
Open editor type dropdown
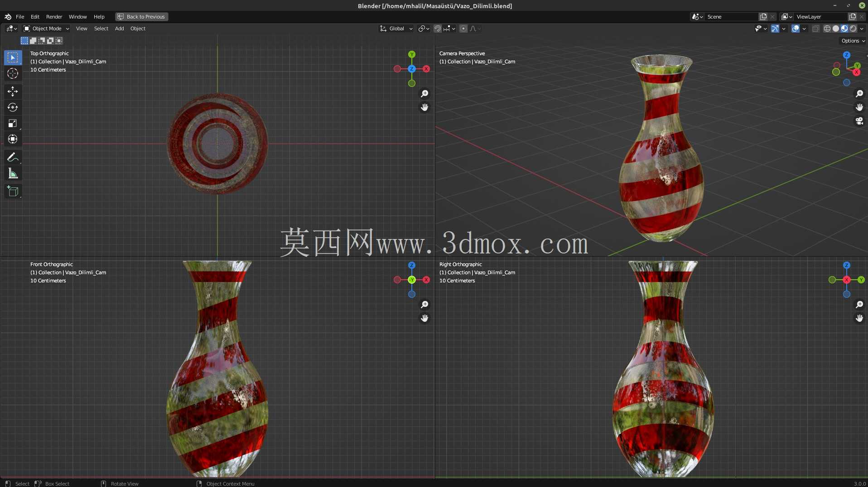pos(12,29)
